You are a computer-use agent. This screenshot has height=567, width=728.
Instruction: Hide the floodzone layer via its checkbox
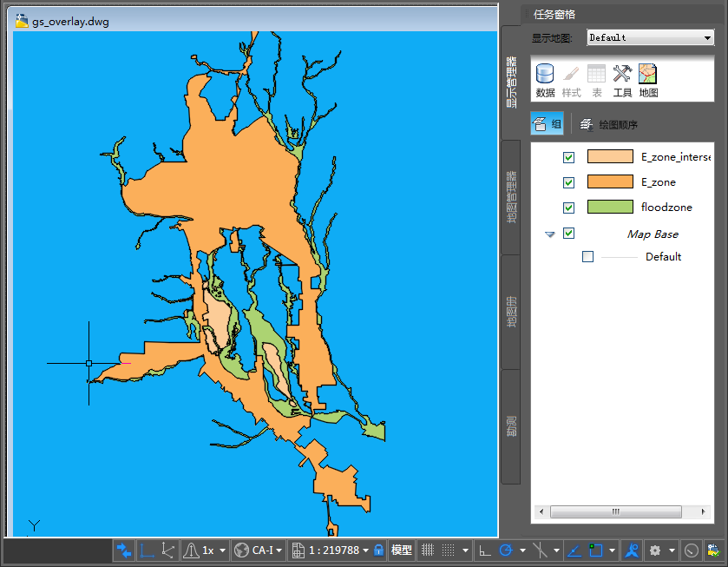pos(568,208)
